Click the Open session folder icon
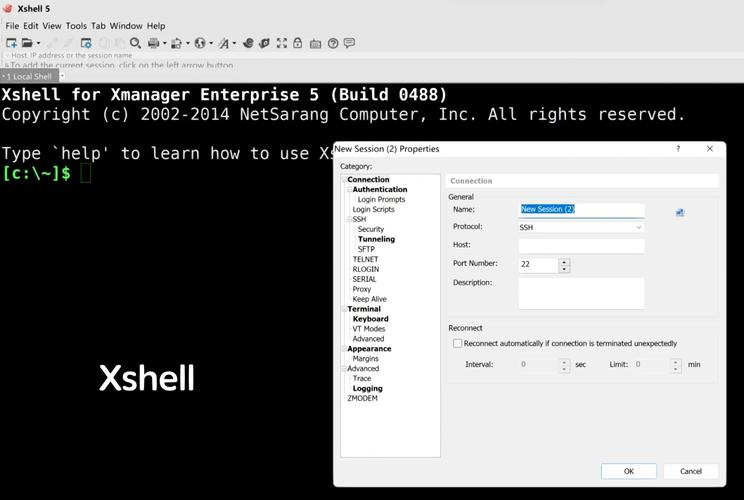 click(x=28, y=43)
